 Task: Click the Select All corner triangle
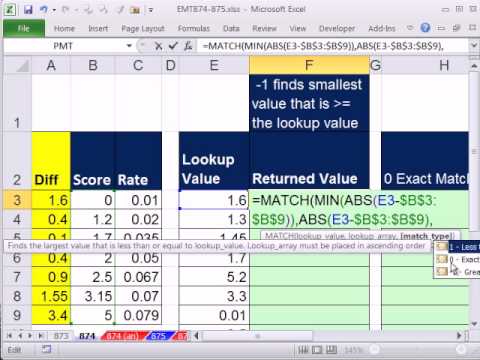pos(18,65)
